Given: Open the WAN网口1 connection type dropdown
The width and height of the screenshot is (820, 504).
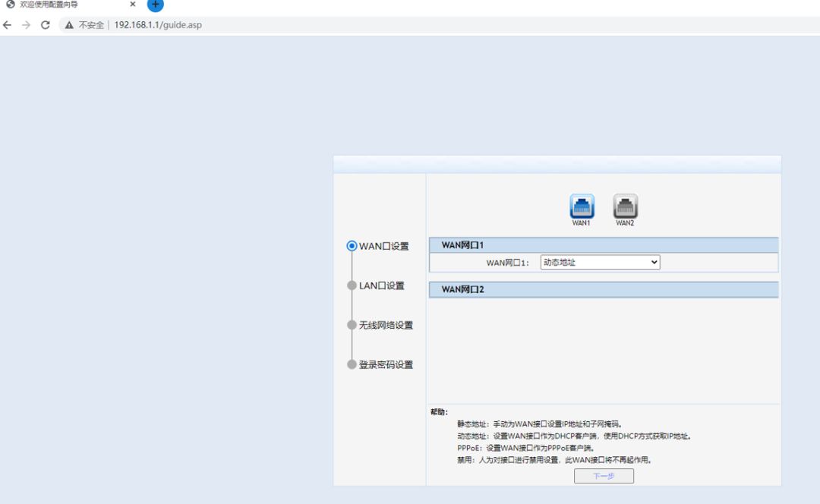Looking at the screenshot, I should [601, 263].
